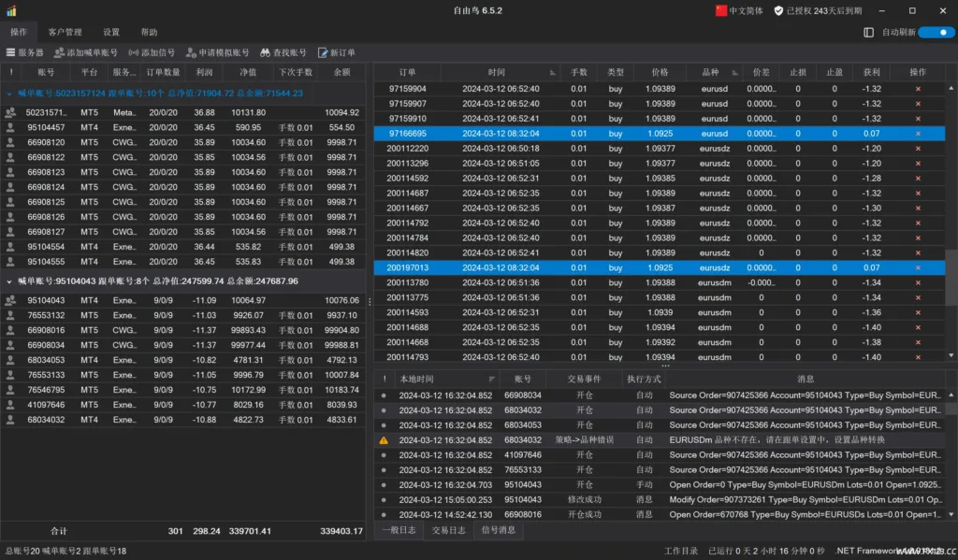The image size is (958, 560).
Task: Click log list scroll down arrow
Action: pos(951,515)
